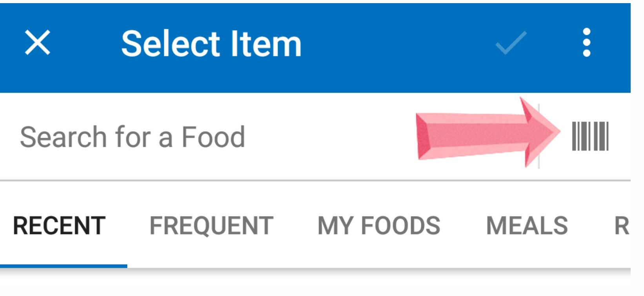Select the My Foods tab
Screen dimensions: 644x296
(x=379, y=226)
